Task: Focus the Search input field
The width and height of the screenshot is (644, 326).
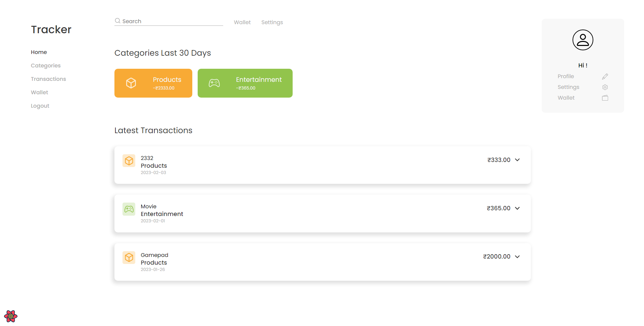Action: pos(169,21)
